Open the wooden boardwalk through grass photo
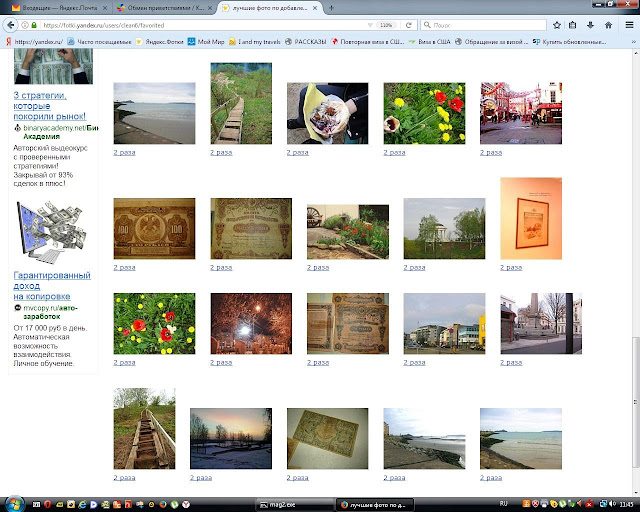The width and height of the screenshot is (640, 512). tap(241, 103)
